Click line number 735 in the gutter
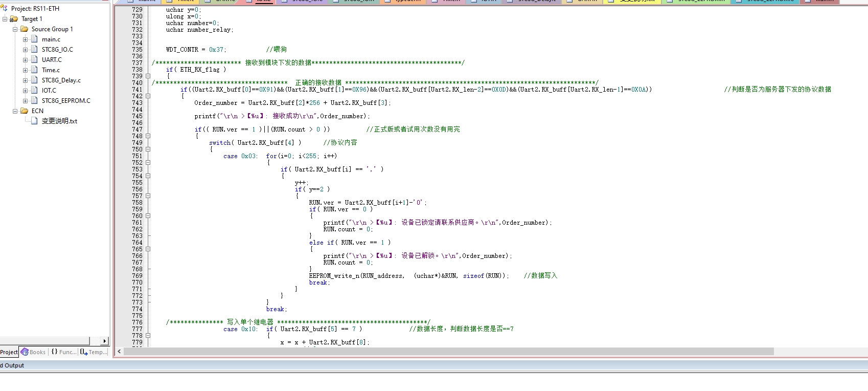The width and height of the screenshot is (868, 391). (x=137, y=50)
